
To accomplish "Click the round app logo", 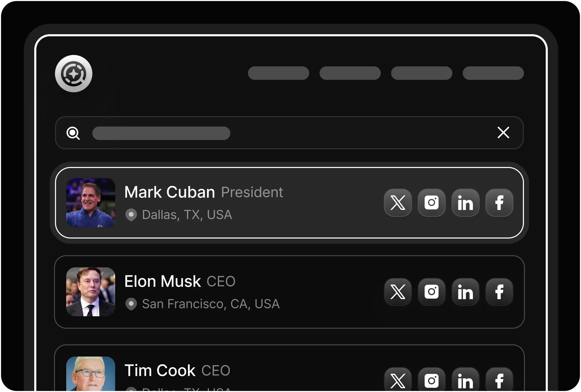I will (74, 74).
